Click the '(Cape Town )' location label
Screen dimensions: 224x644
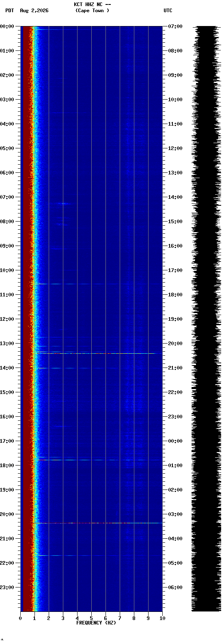point(92,11)
